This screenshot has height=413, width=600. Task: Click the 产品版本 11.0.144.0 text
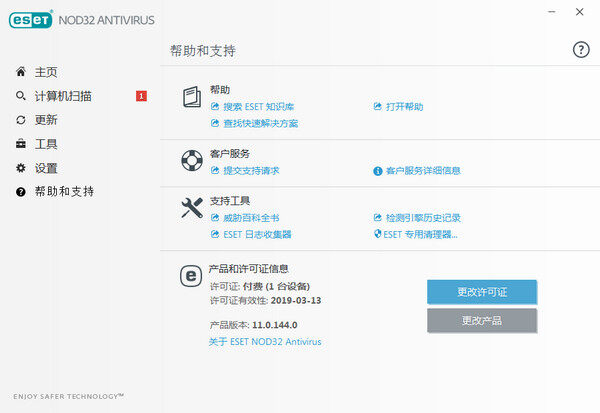tap(253, 325)
